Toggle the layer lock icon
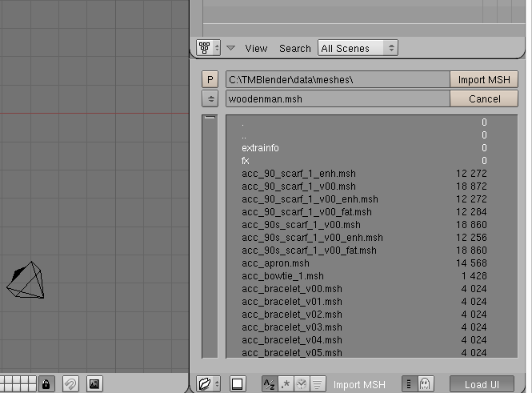532x393 pixels. 46,384
